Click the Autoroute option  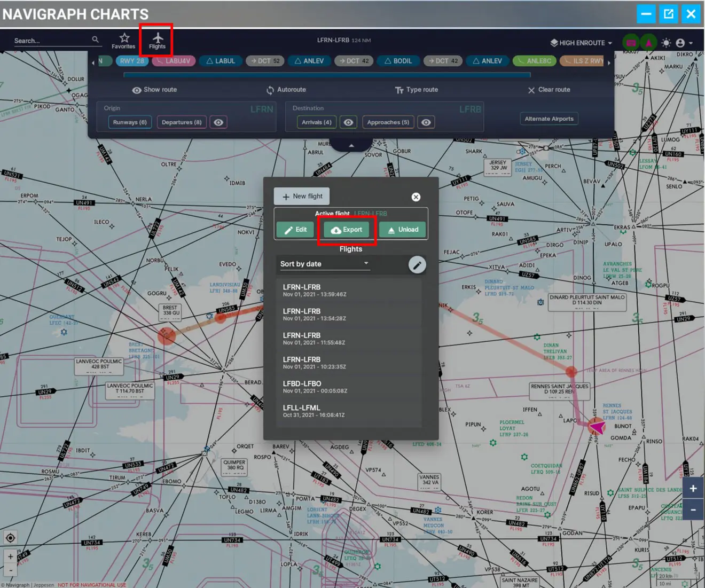(286, 90)
